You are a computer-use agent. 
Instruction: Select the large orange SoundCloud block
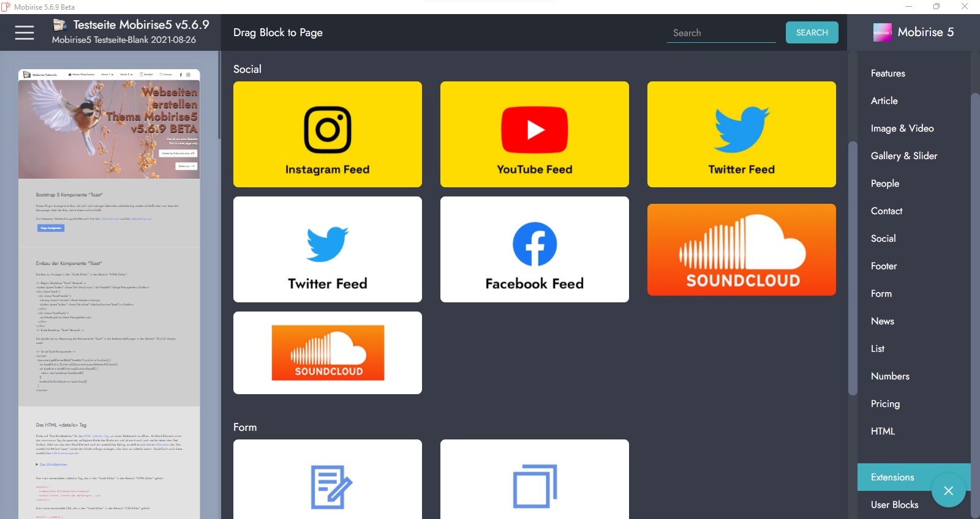[x=742, y=250]
